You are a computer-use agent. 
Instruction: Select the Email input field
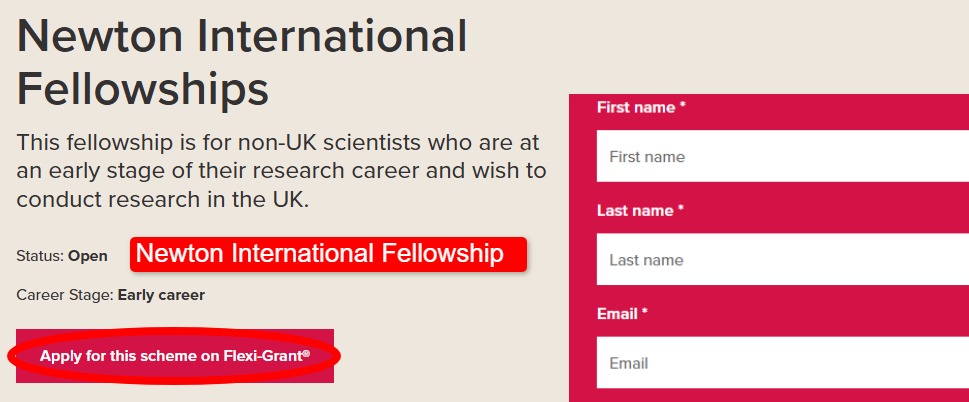780,363
